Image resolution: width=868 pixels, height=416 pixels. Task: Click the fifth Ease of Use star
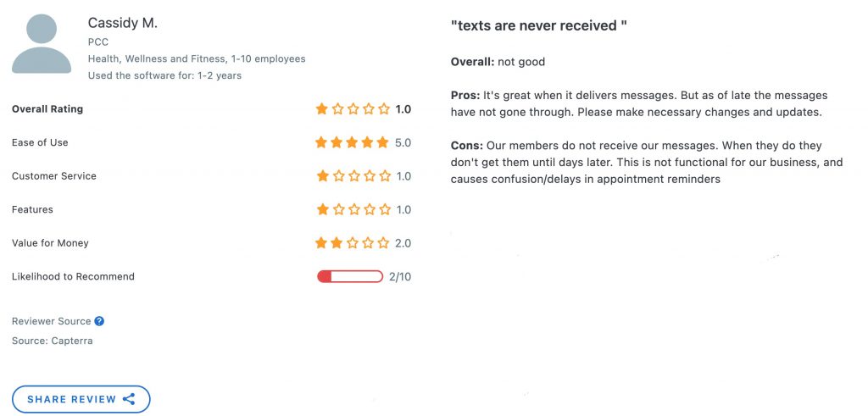[x=382, y=142]
